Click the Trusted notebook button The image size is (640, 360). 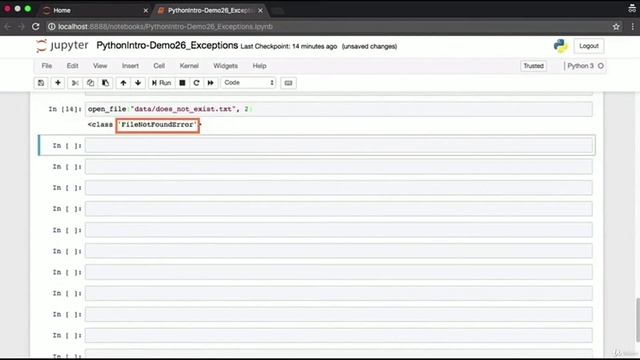click(x=533, y=66)
